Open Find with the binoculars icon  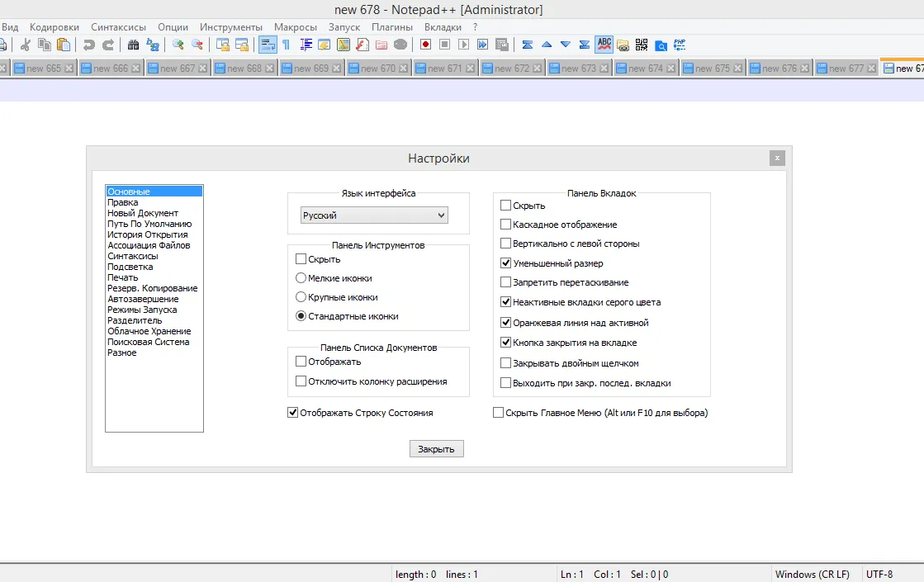tap(133, 45)
